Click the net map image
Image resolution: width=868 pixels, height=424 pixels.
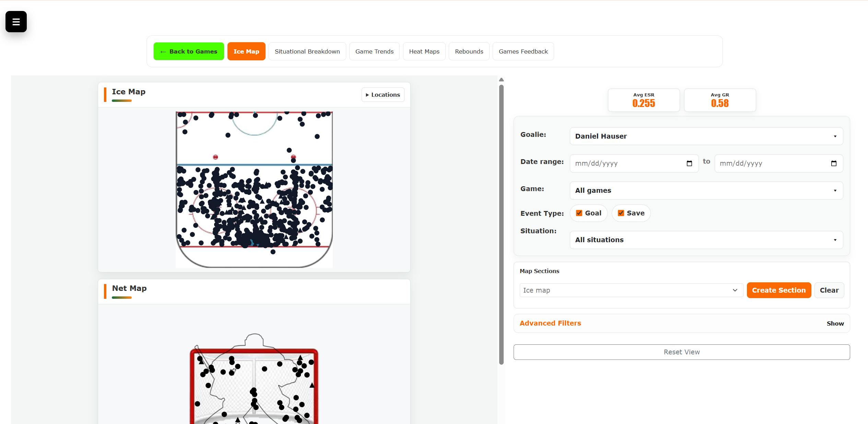[254, 379]
